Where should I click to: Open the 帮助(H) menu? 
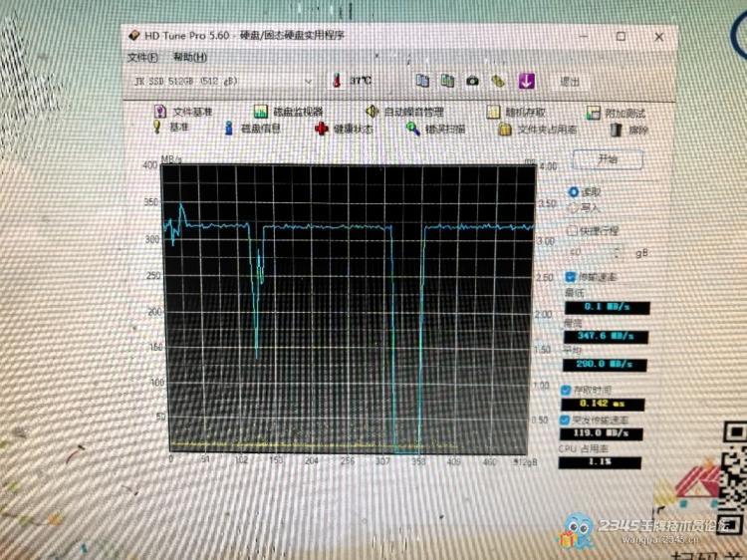[189, 57]
